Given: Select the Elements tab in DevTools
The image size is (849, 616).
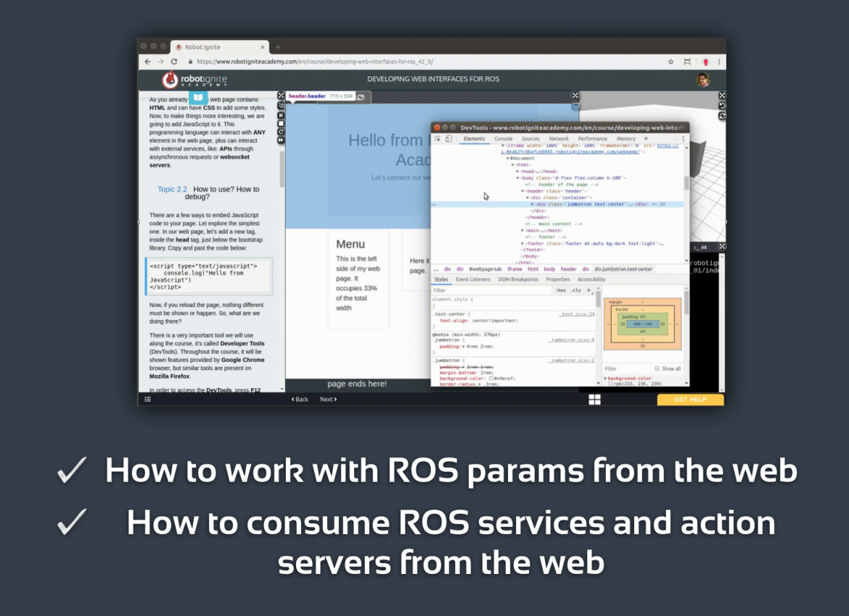Looking at the screenshot, I should [474, 139].
